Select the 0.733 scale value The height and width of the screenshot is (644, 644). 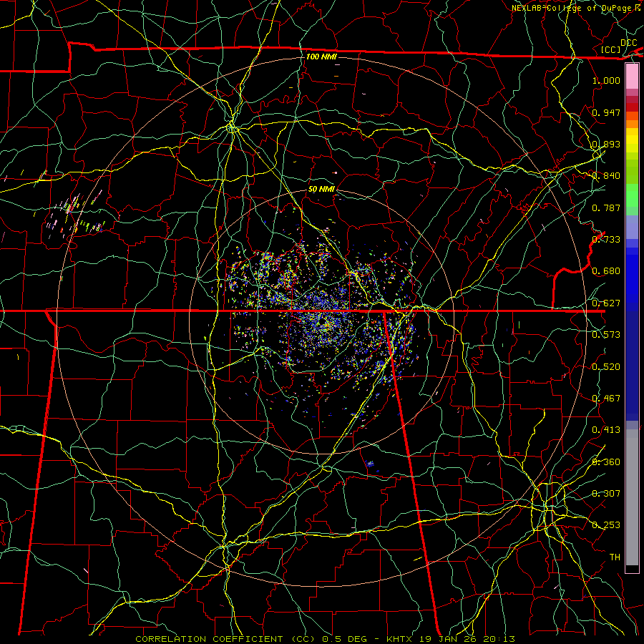point(606,240)
